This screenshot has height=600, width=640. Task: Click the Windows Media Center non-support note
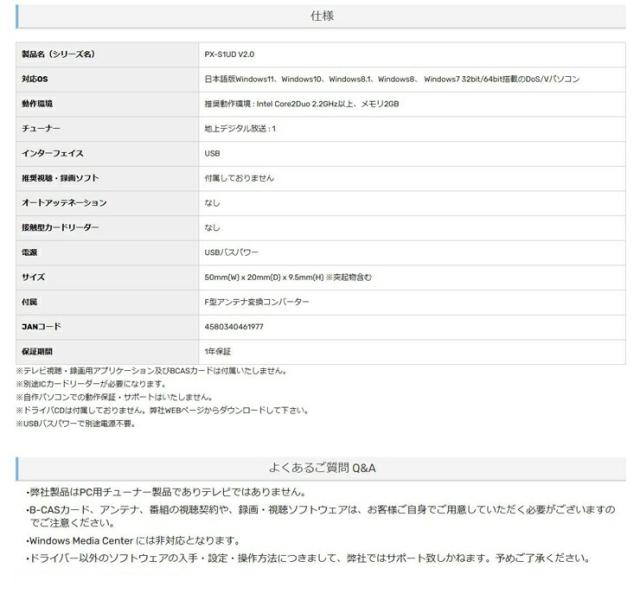coord(132,541)
